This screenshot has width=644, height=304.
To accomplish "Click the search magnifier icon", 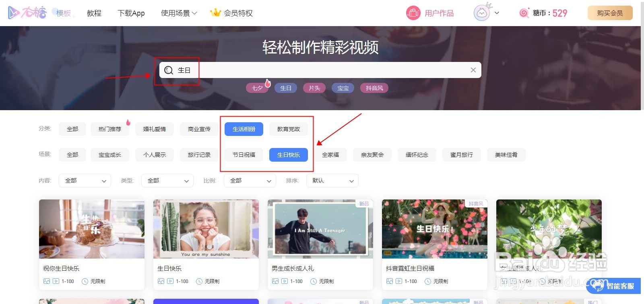I will [169, 70].
